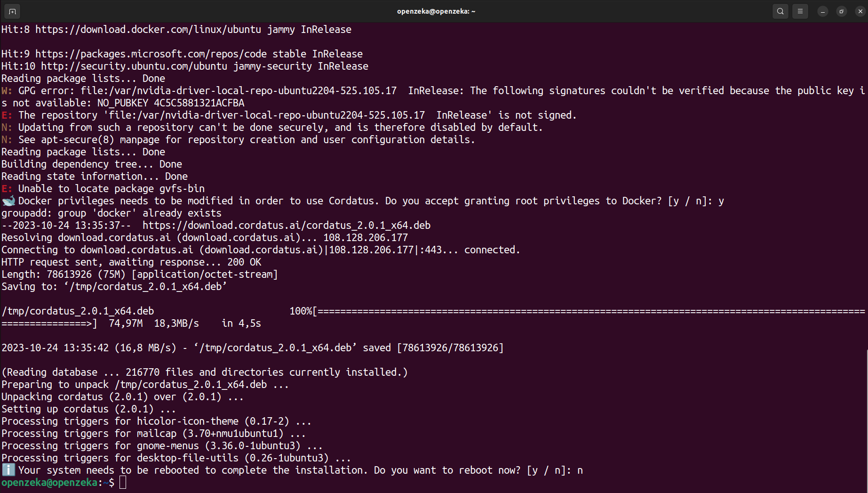Maximize the terminal window

[842, 11]
